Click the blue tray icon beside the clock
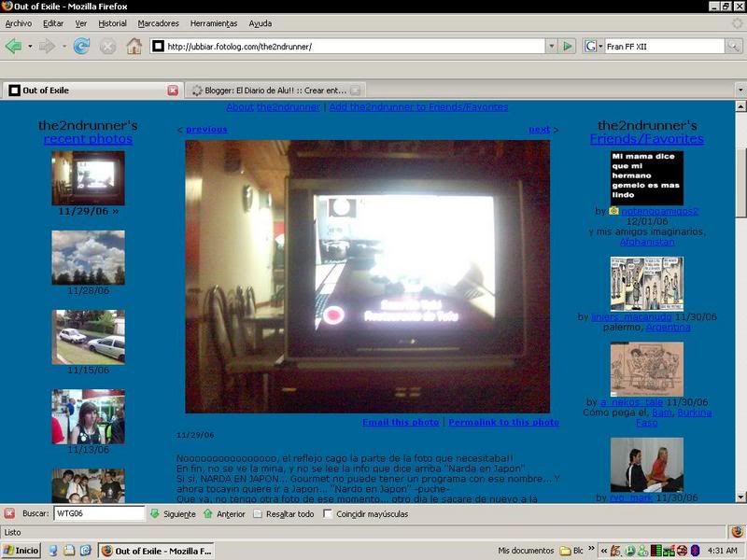 coord(695,551)
